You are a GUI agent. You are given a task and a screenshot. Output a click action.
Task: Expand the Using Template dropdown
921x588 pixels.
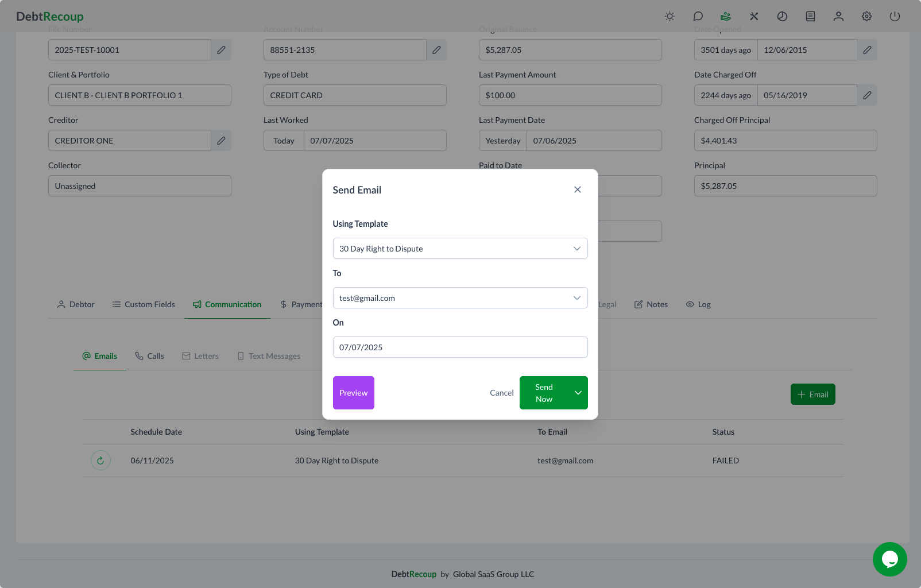click(460, 249)
